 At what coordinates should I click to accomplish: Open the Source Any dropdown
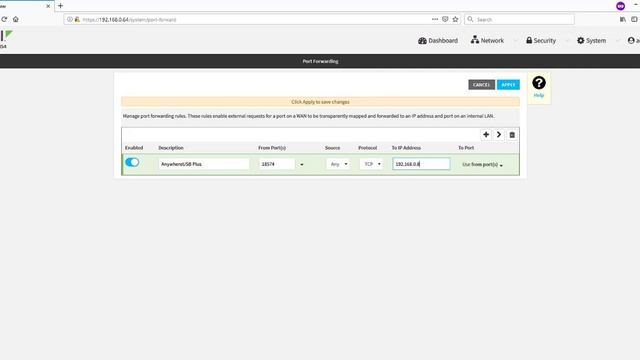point(338,164)
